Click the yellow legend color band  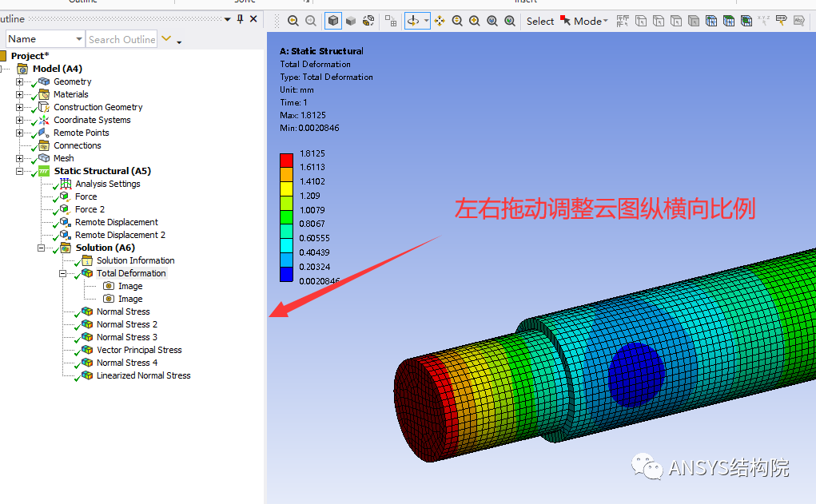(x=286, y=189)
